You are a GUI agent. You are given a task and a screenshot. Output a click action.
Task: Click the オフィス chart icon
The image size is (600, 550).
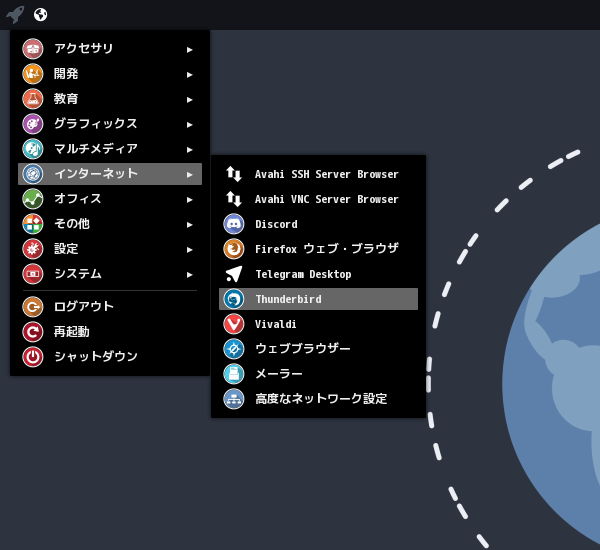pyautogui.click(x=33, y=199)
